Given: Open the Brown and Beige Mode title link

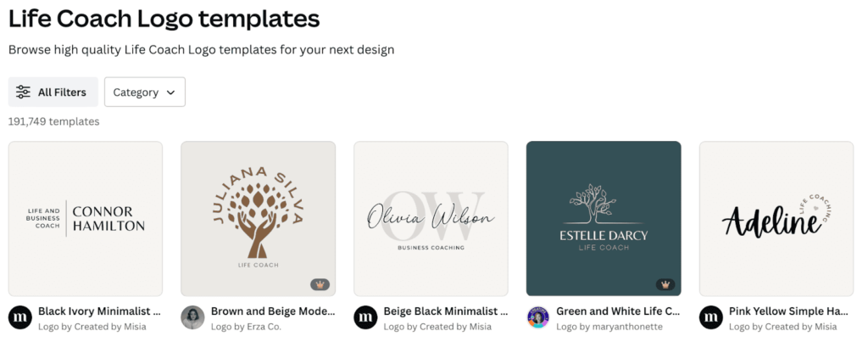Looking at the screenshot, I should pyautogui.click(x=273, y=311).
